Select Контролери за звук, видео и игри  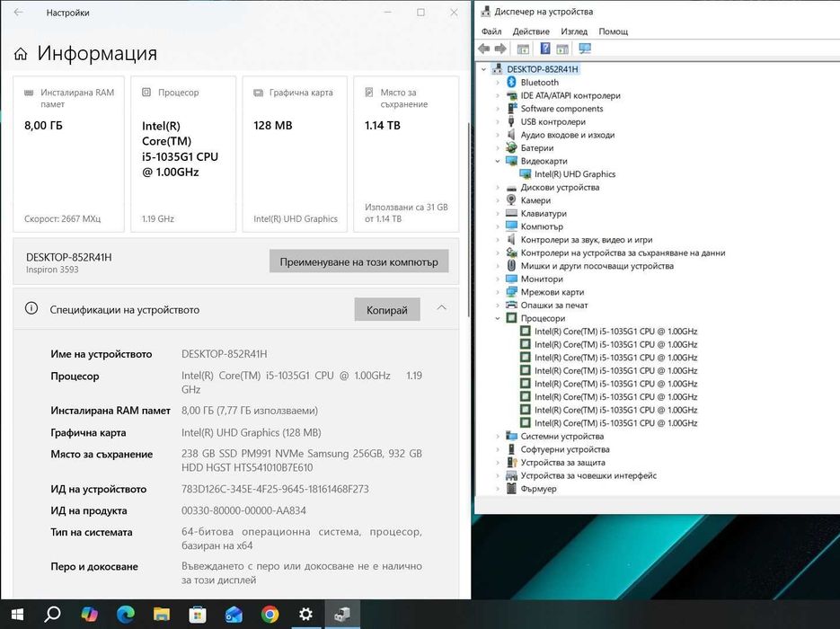[586, 240]
